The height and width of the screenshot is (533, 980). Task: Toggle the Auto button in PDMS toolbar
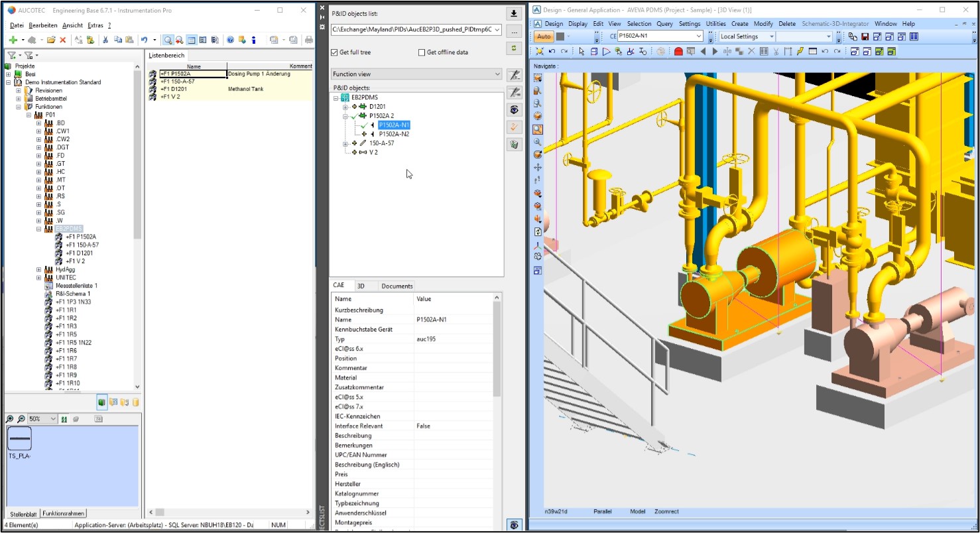[544, 36]
